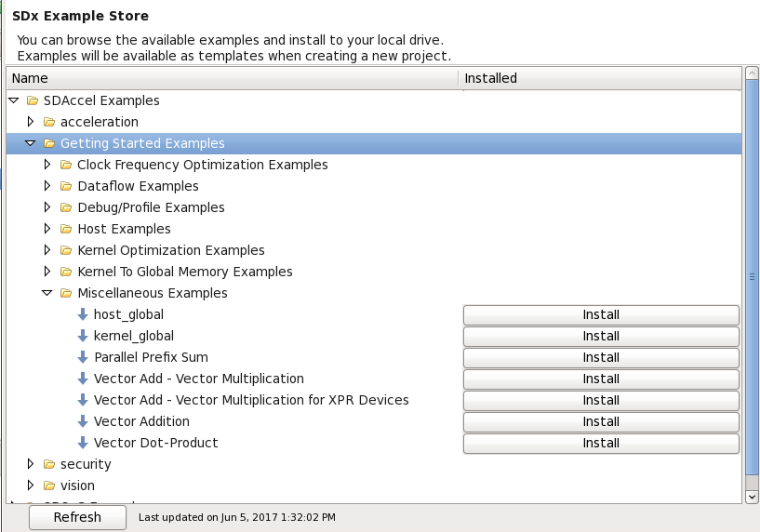Install the Parallel Prefix Sum example

(x=601, y=357)
